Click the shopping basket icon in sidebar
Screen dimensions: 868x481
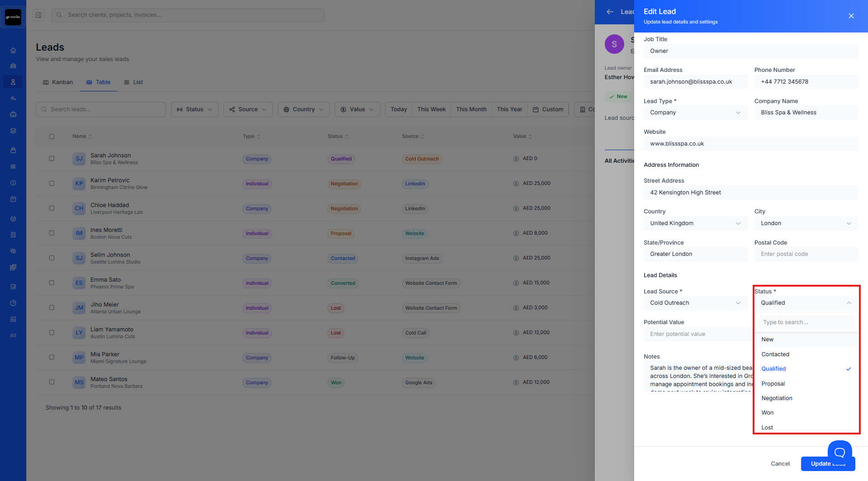pyautogui.click(x=13, y=218)
